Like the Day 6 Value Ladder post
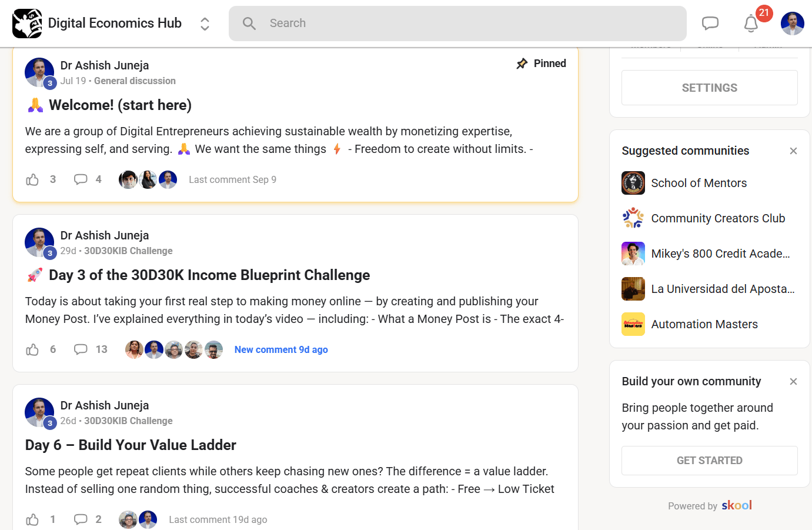The width and height of the screenshot is (812, 530). point(32,519)
